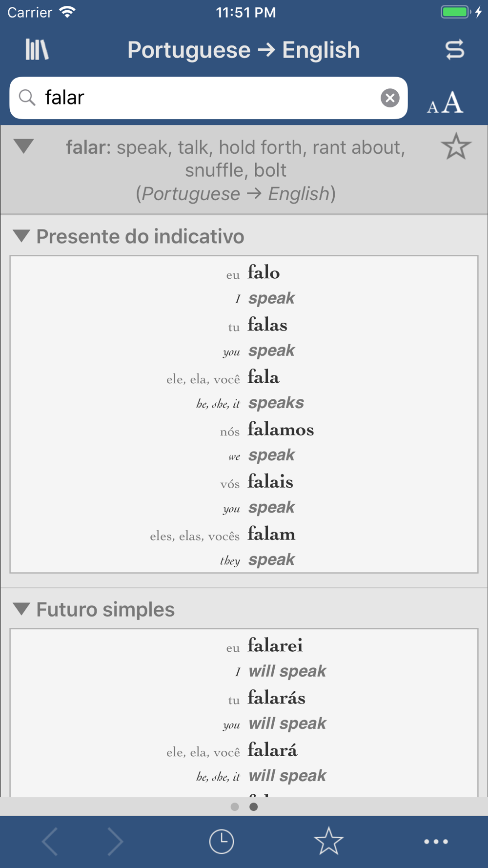The image size is (488, 868).
Task: Collapse the Futuro simples section
Action: click(x=21, y=609)
